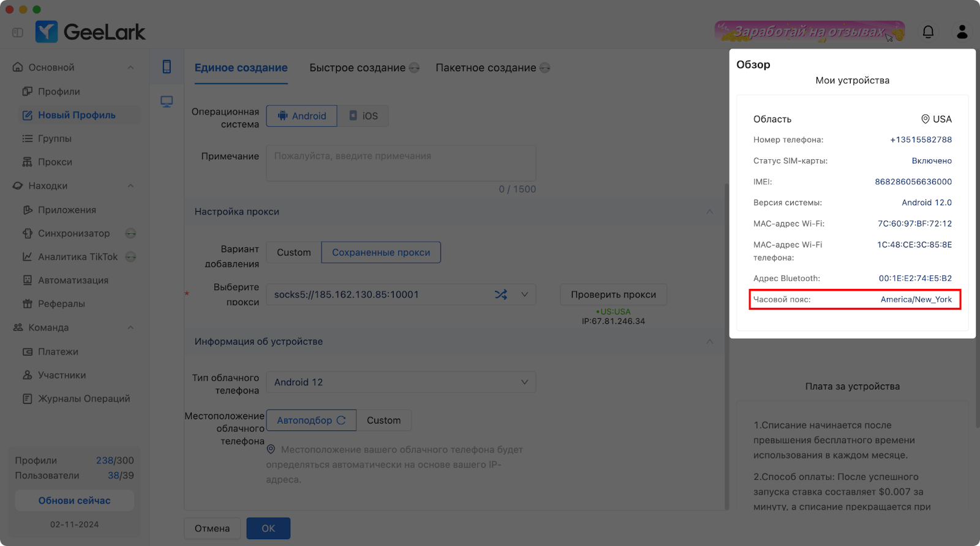980x546 pixels.
Task: Open the saved proxy dropdown arrow
Action: coord(524,294)
